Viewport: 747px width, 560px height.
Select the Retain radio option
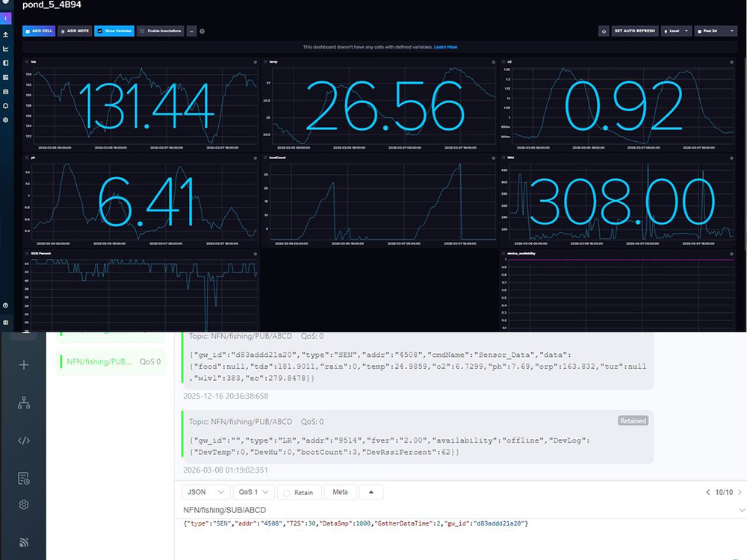coord(287,493)
